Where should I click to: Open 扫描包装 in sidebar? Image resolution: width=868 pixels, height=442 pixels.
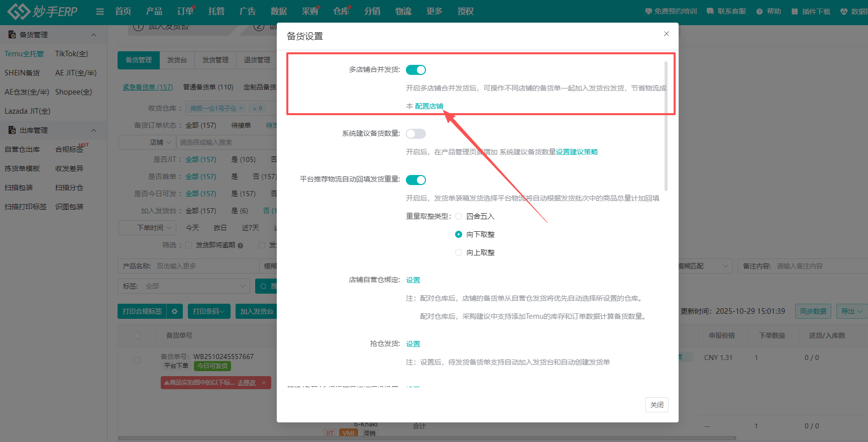pos(19,188)
